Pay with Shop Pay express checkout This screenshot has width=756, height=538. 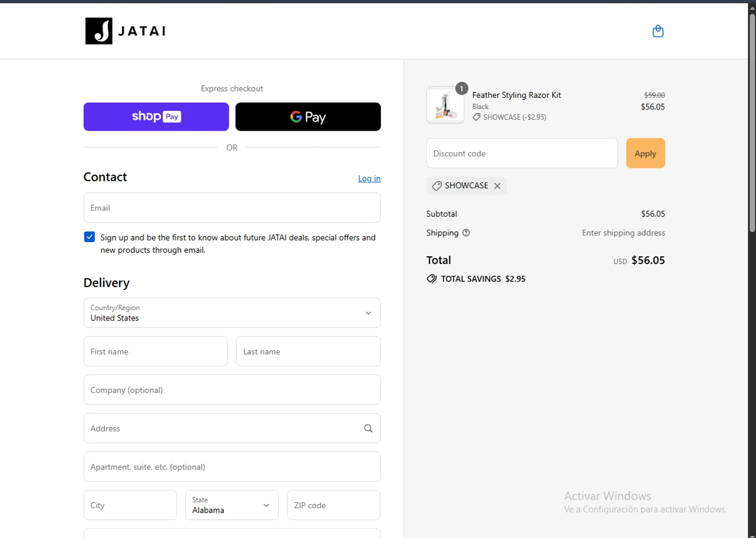156,116
